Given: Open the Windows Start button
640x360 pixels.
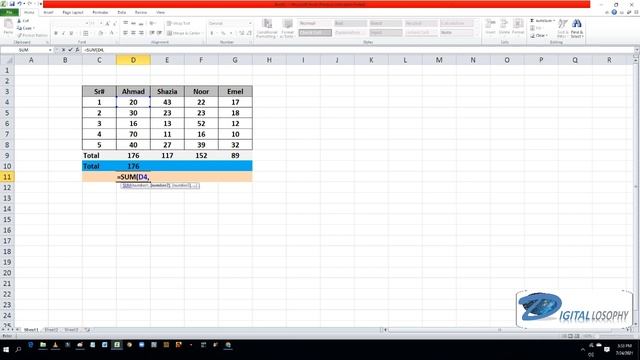Looking at the screenshot, I should click(x=6, y=349).
